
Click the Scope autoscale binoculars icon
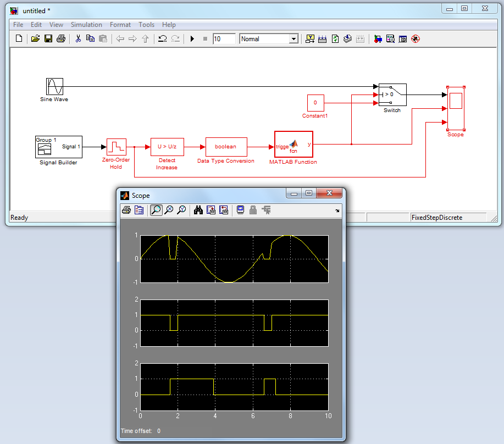198,210
